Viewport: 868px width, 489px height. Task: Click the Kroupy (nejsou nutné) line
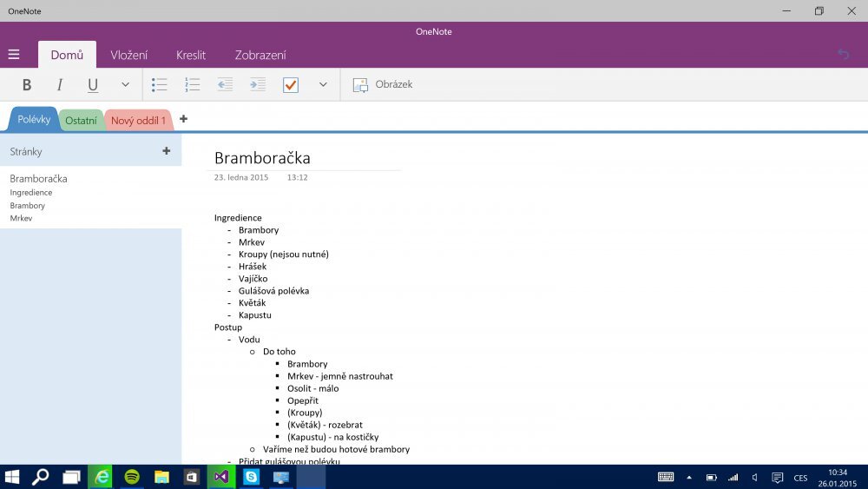click(x=284, y=254)
